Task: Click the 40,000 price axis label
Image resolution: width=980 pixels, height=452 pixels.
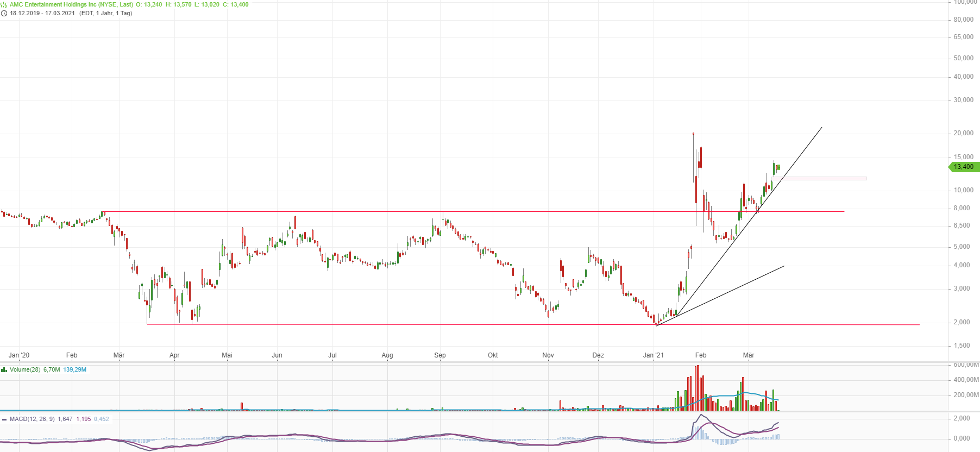Action: (964, 77)
